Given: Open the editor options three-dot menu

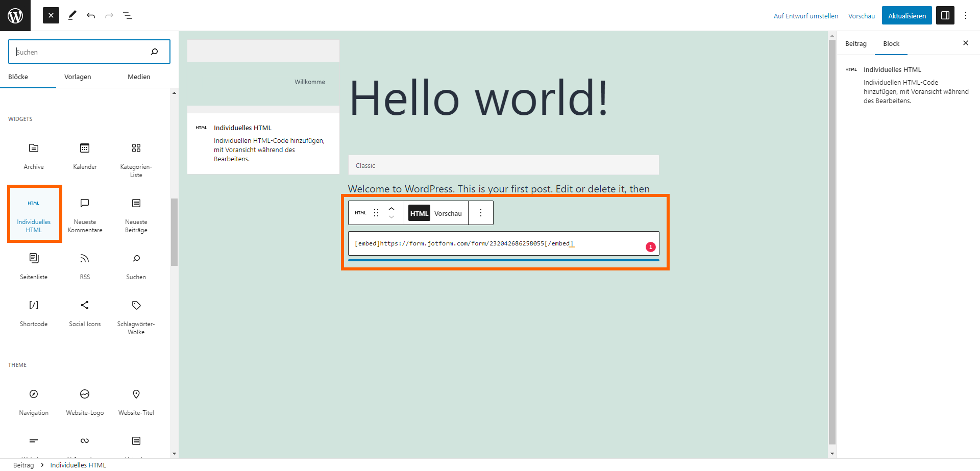Looking at the screenshot, I should [966, 15].
